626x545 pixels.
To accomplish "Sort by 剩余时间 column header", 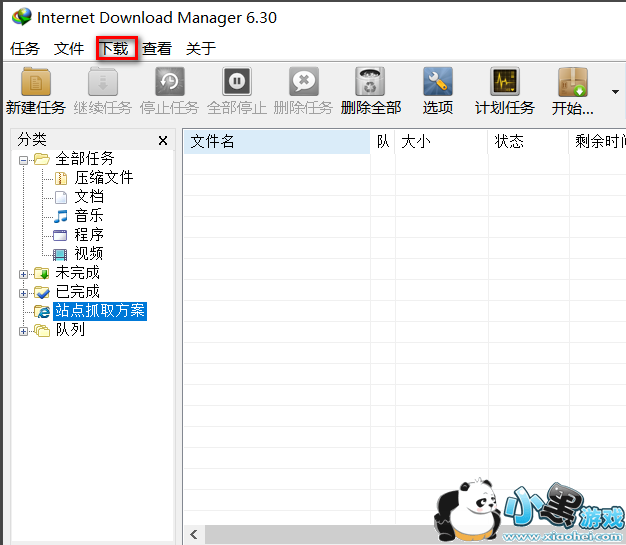I will click(598, 142).
